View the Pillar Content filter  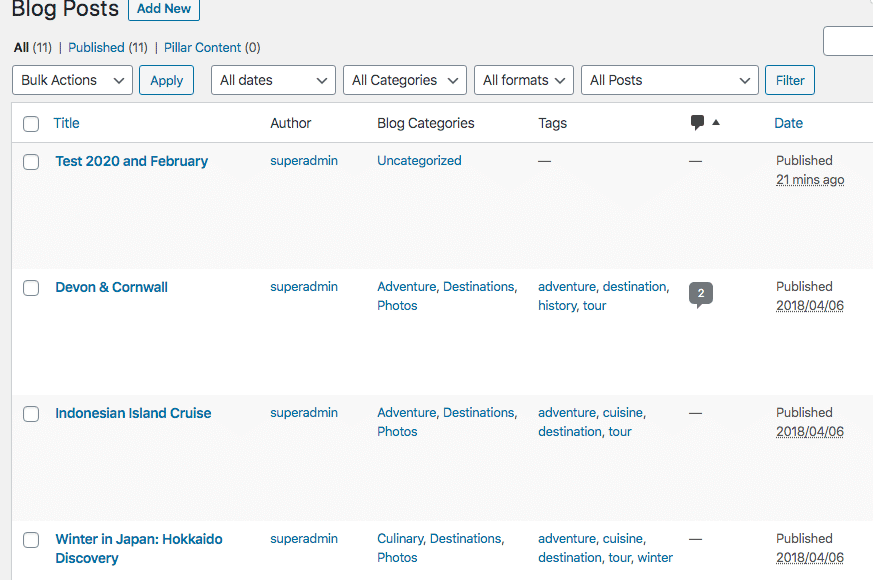click(201, 47)
